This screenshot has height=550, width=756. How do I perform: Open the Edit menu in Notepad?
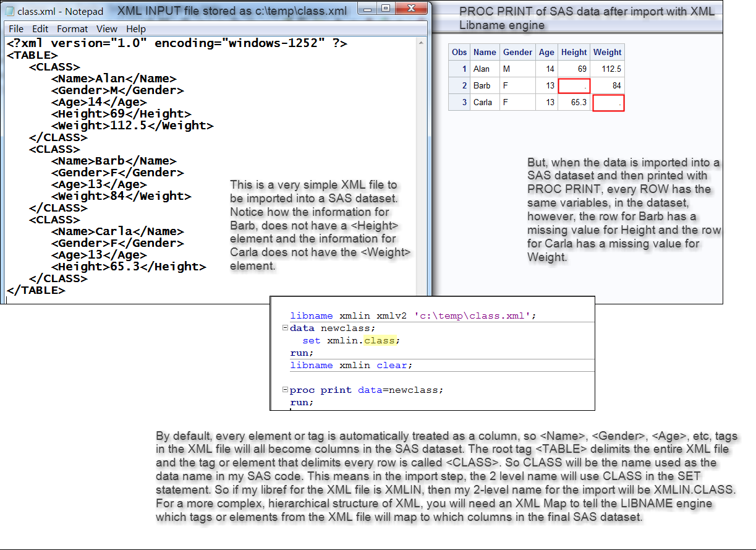(x=40, y=28)
